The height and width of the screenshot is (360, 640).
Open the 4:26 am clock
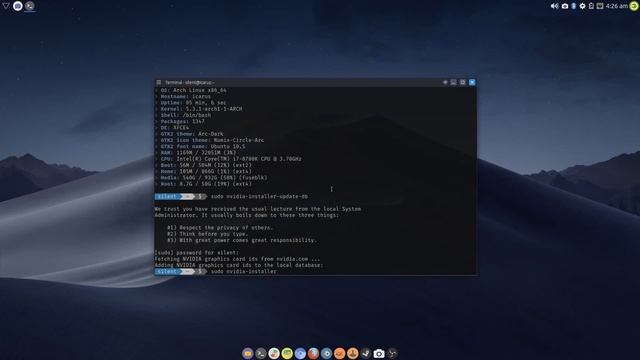point(617,6)
